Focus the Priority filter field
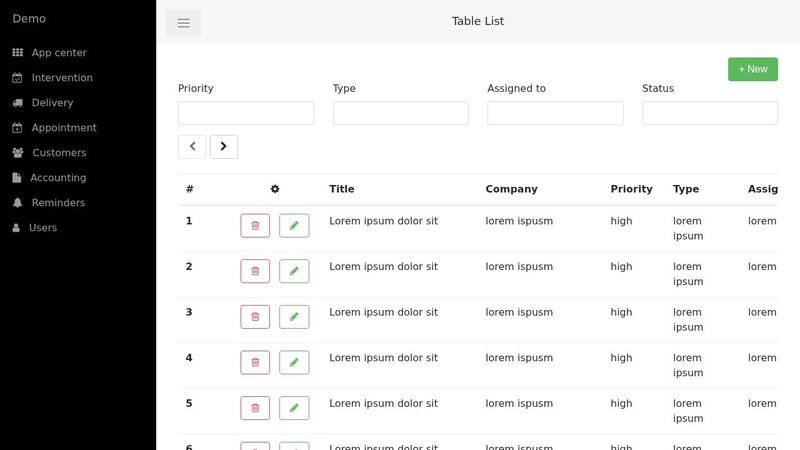The width and height of the screenshot is (800, 450). [x=246, y=113]
